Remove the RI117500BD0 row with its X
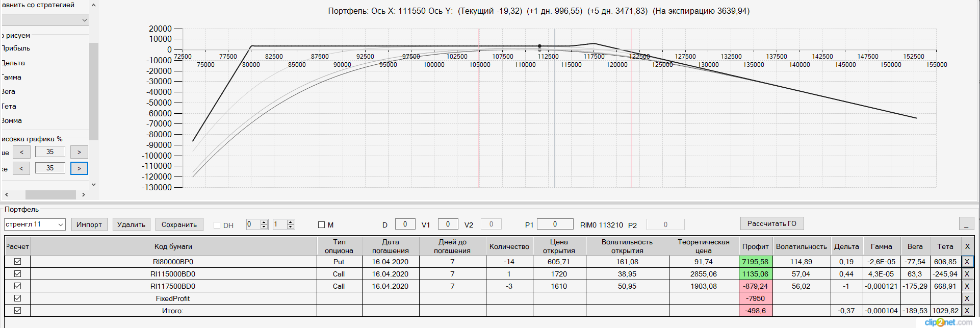The width and height of the screenshot is (980, 328). click(967, 286)
